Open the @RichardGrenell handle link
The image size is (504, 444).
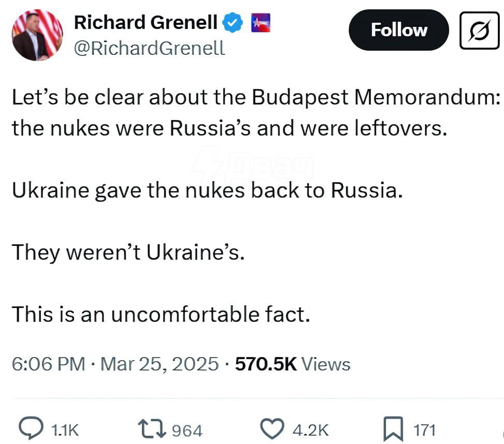(150, 48)
